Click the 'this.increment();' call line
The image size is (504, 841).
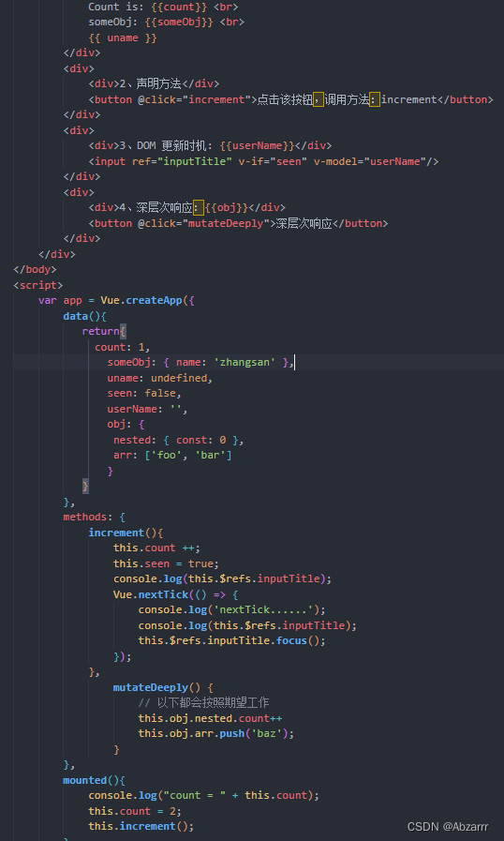[x=141, y=826]
